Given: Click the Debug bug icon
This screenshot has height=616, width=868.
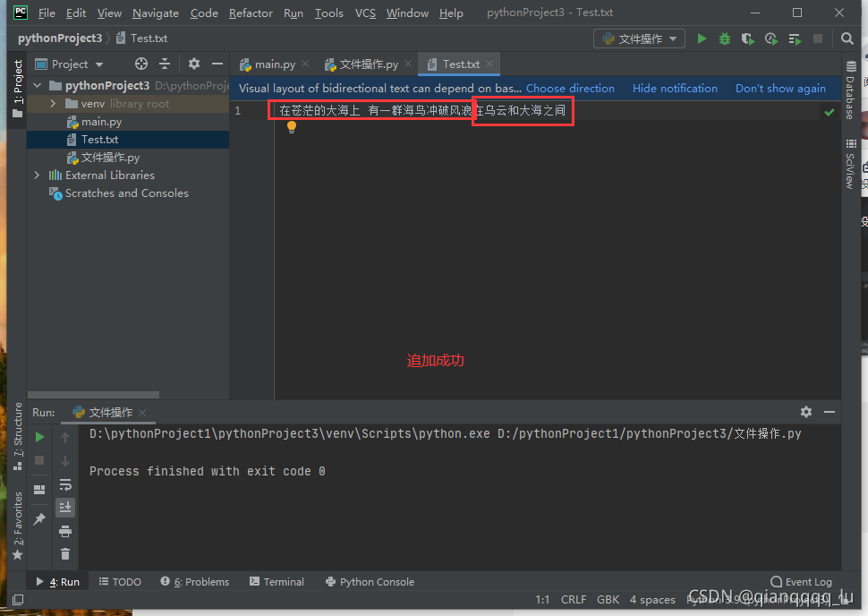Looking at the screenshot, I should (x=725, y=38).
